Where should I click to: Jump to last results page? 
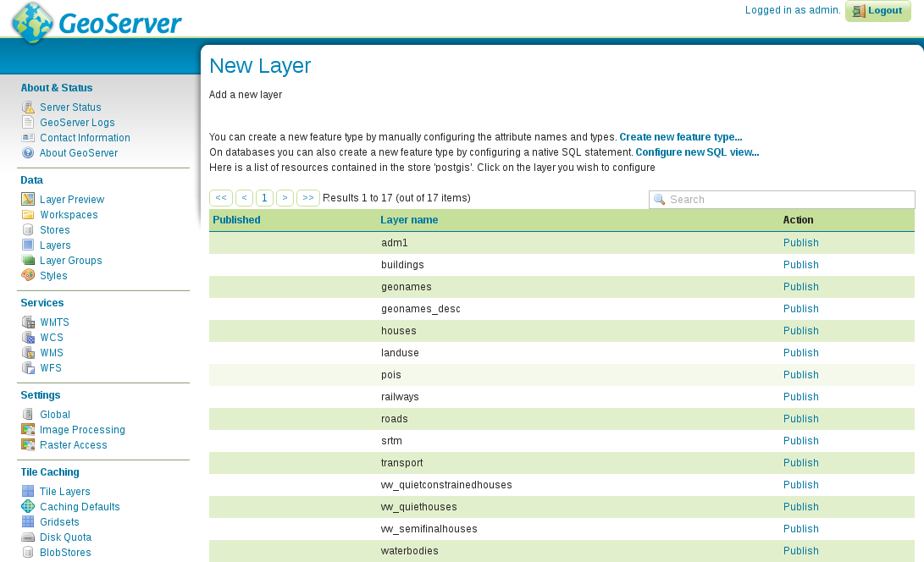[308, 198]
